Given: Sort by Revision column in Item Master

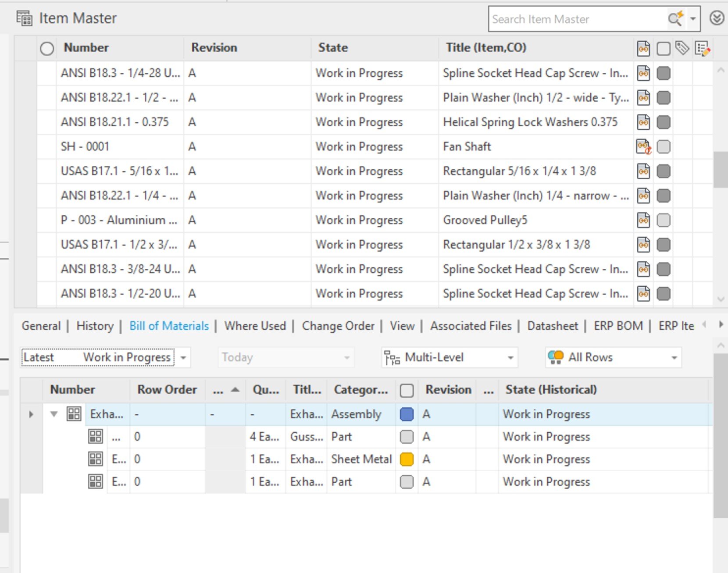Looking at the screenshot, I should coord(214,48).
